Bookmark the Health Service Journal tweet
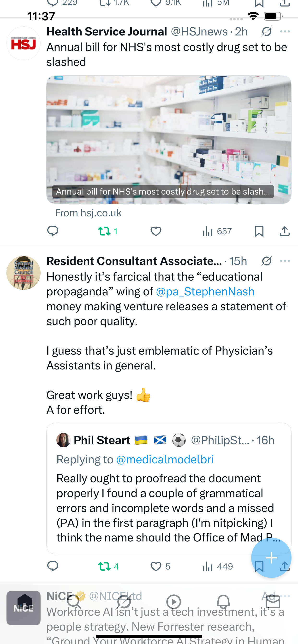 coord(259,231)
